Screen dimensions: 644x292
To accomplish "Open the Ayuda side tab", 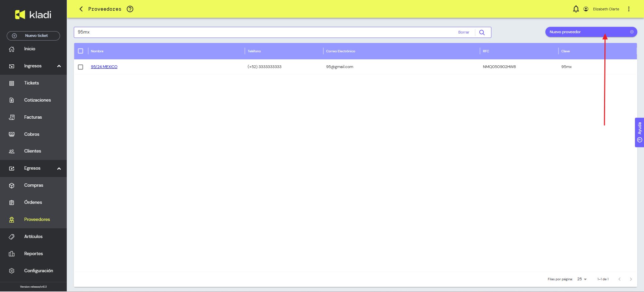I will 639,132.
